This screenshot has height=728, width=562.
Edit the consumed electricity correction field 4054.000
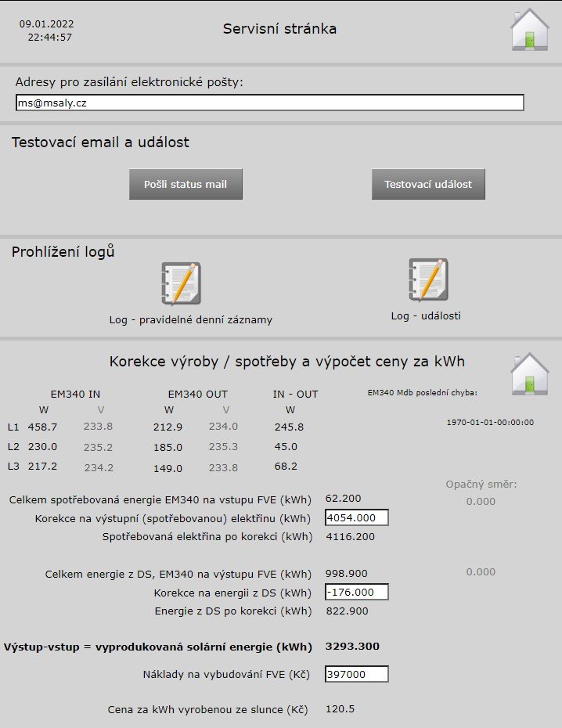(x=356, y=517)
